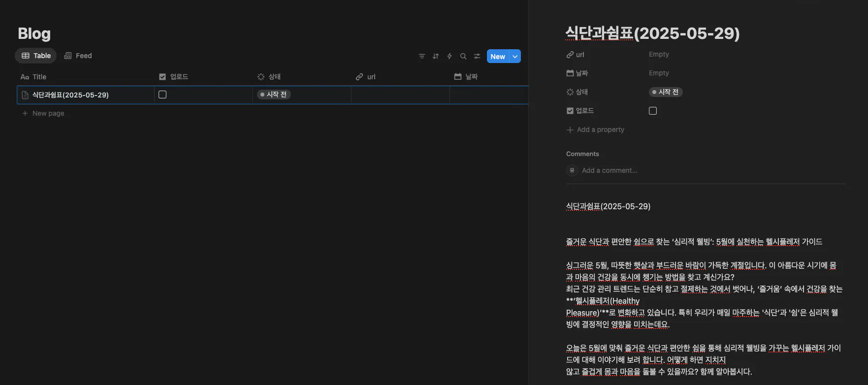The image size is (868, 385).
Task: Click the user avatar beside comment box
Action: [x=572, y=170]
